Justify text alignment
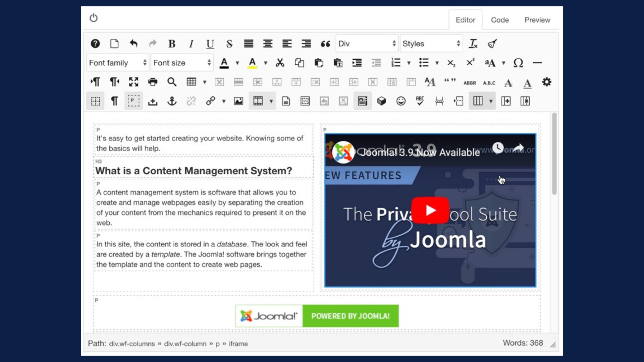 249,44
